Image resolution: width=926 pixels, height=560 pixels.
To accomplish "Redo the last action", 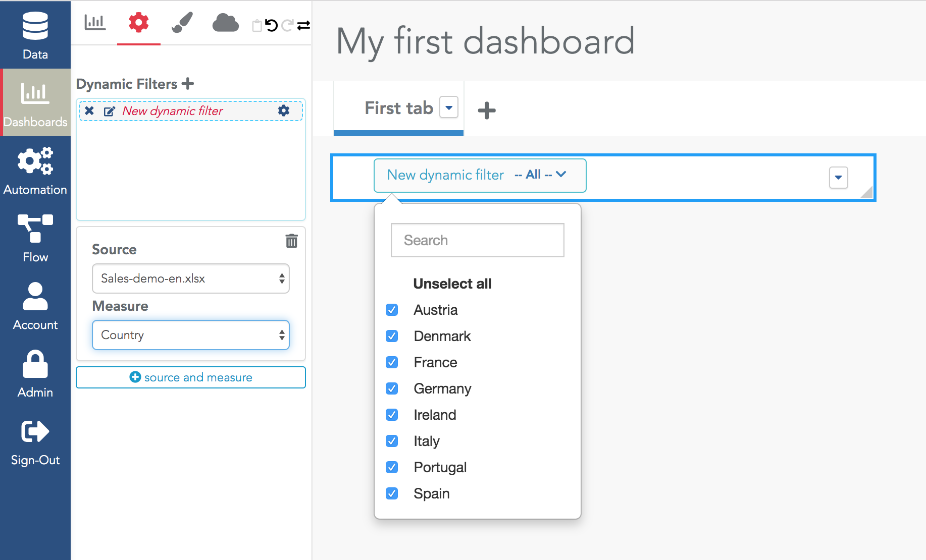I will 287,25.
